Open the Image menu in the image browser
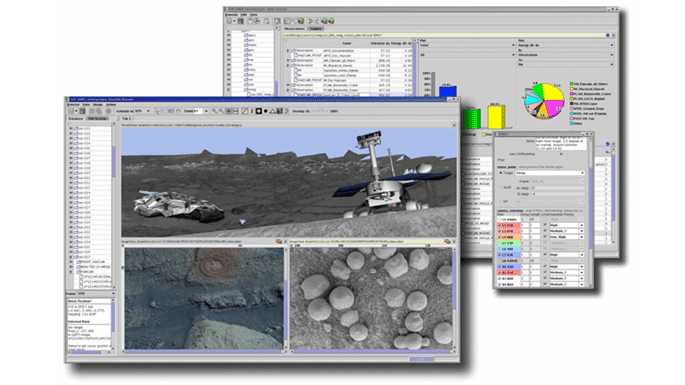 coord(98,104)
